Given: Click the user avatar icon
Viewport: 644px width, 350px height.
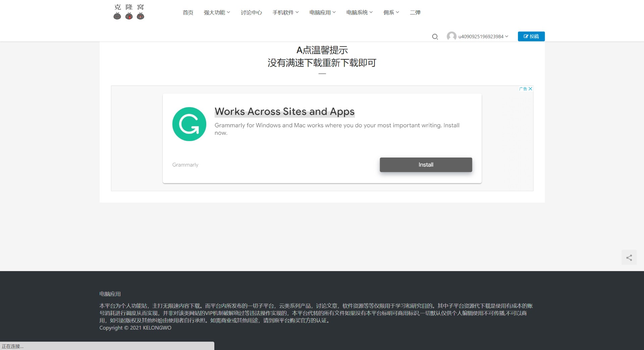Looking at the screenshot, I should (x=451, y=36).
